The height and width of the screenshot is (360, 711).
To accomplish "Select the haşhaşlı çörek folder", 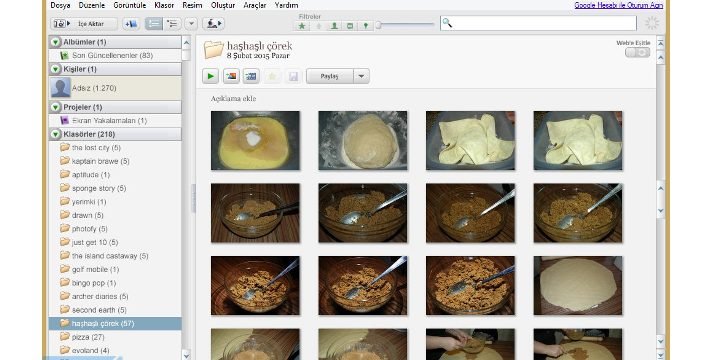I will tap(115, 323).
